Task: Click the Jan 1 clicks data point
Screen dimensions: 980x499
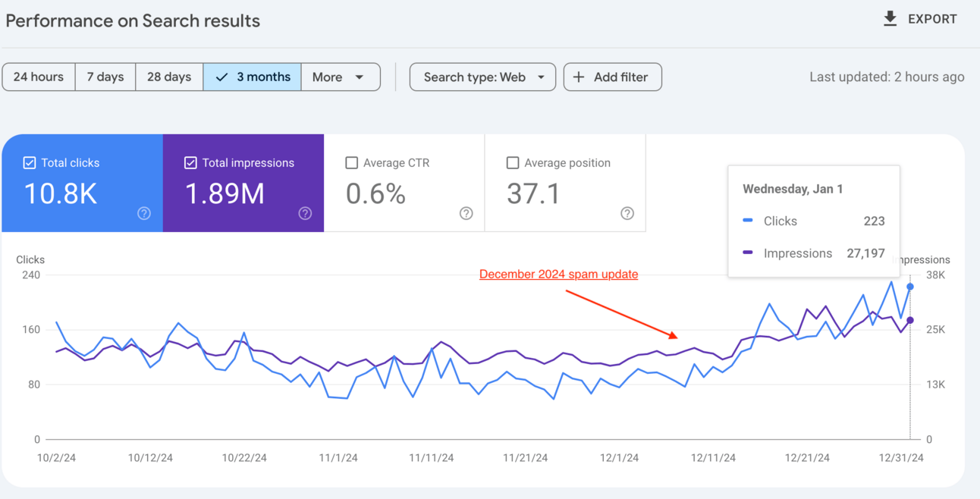Action: coord(910,287)
